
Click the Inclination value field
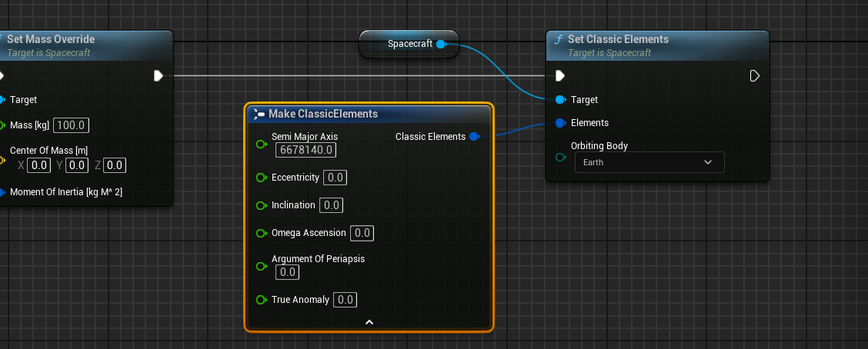click(332, 205)
